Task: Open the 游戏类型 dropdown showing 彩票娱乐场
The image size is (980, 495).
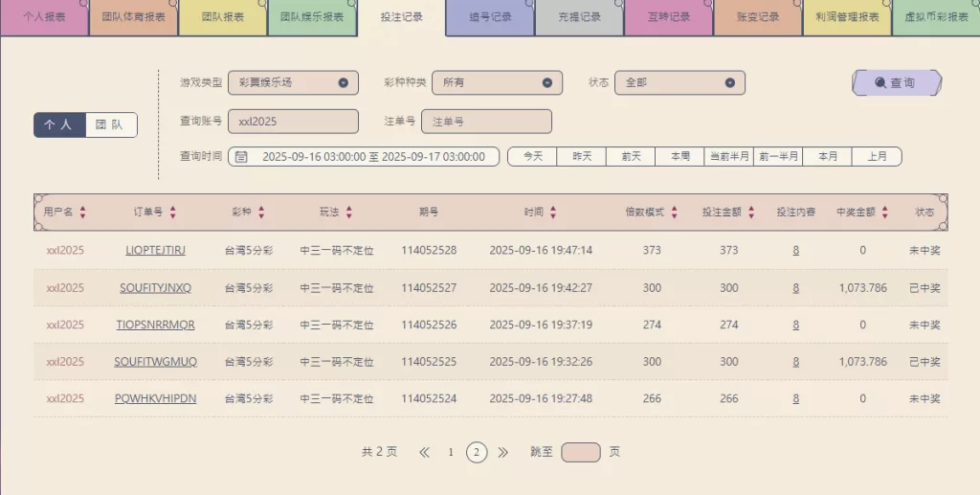Action: point(293,83)
